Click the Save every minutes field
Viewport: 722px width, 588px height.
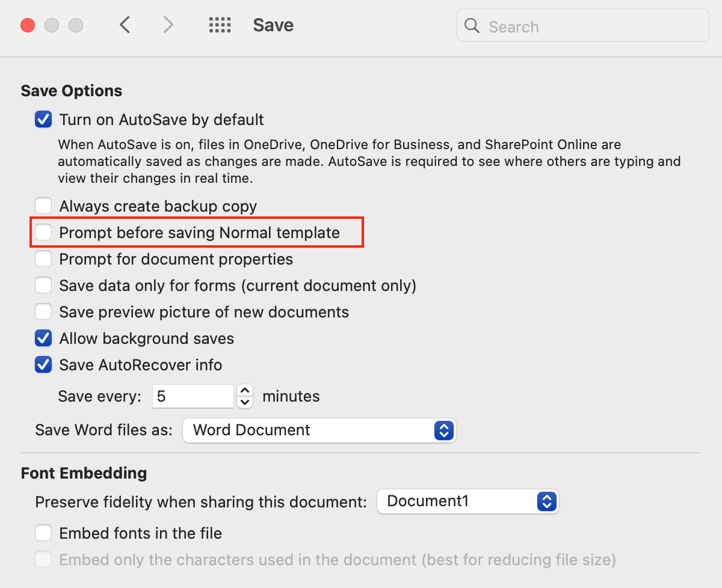pyautogui.click(x=193, y=396)
